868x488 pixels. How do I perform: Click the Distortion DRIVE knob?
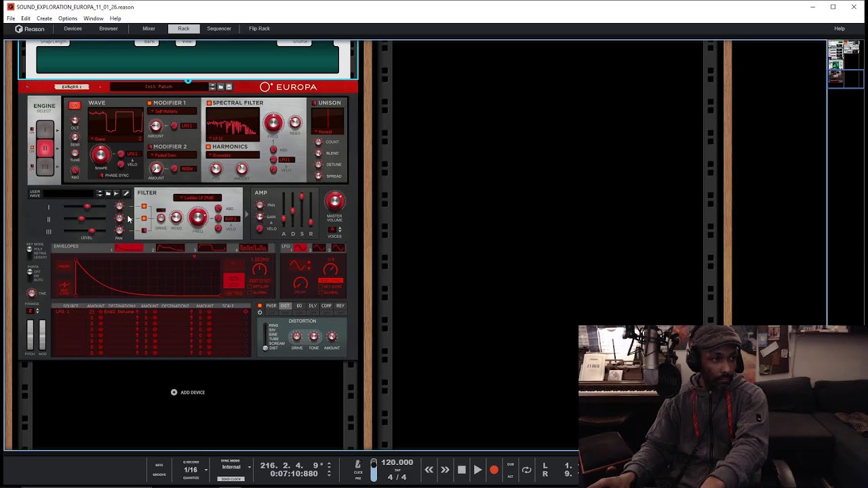point(296,336)
